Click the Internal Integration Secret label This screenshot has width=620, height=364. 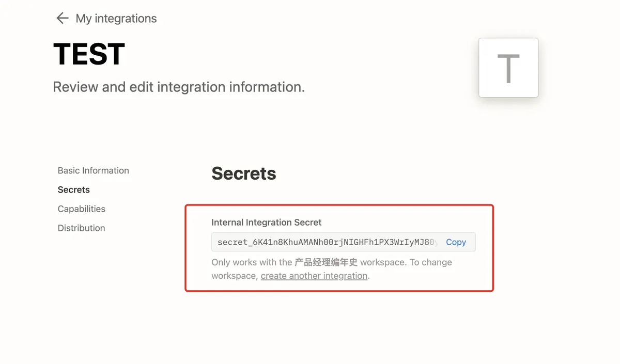pyautogui.click(x=267, y=223)
